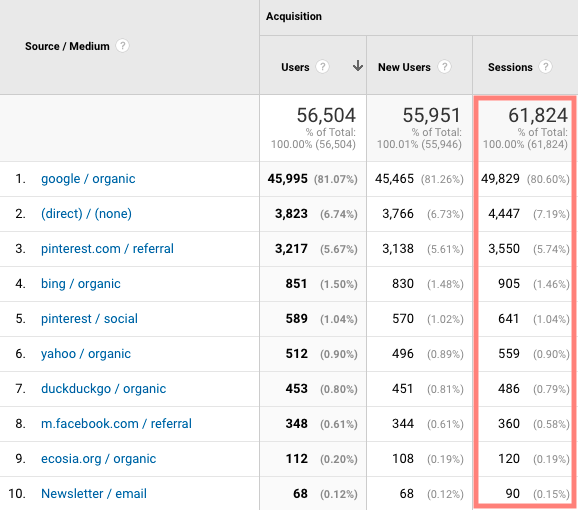Click Users percentage (81.07%)
Screen dimensions: 578x510
335,179
